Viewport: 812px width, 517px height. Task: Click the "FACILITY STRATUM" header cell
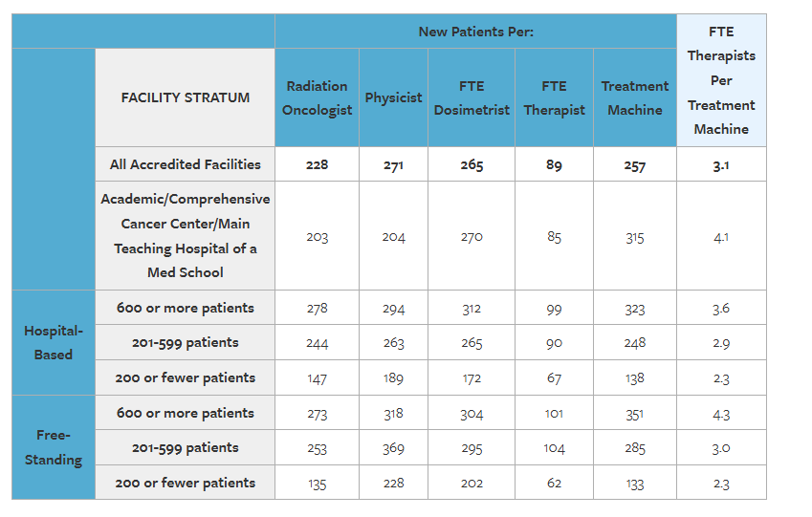point(185,97)
